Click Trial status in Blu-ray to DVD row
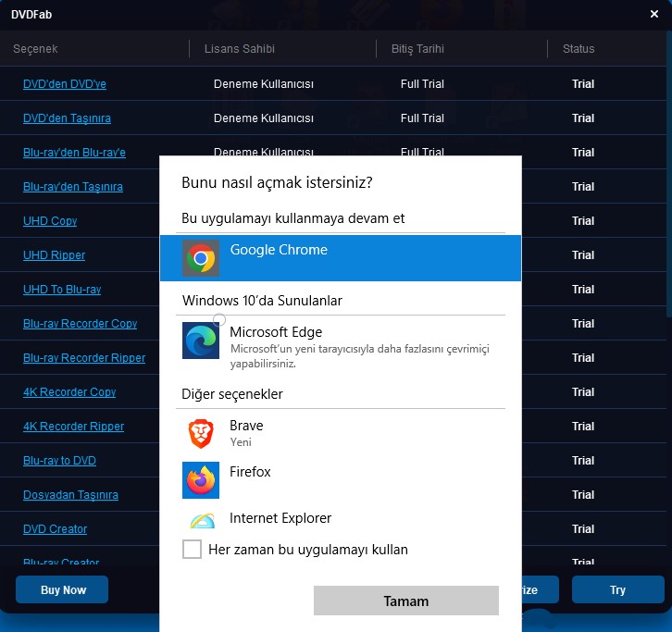Screen dimensions: 672x632 point(583,461)
